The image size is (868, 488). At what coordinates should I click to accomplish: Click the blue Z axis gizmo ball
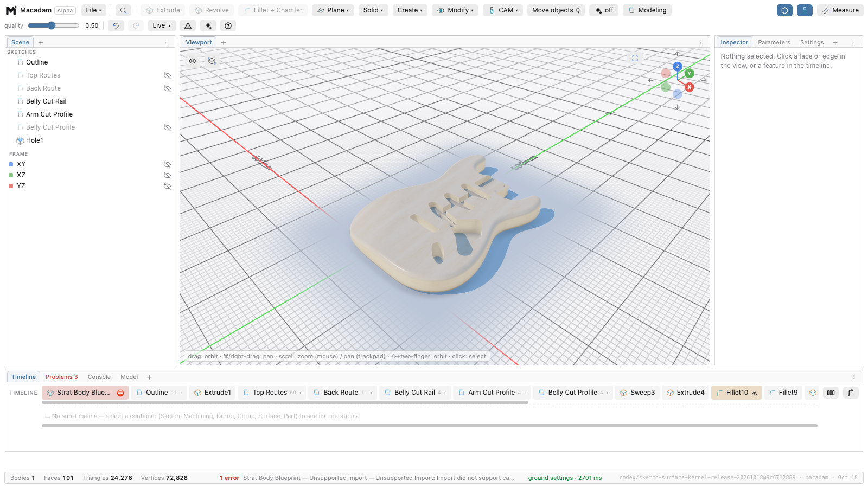[677, 66]
